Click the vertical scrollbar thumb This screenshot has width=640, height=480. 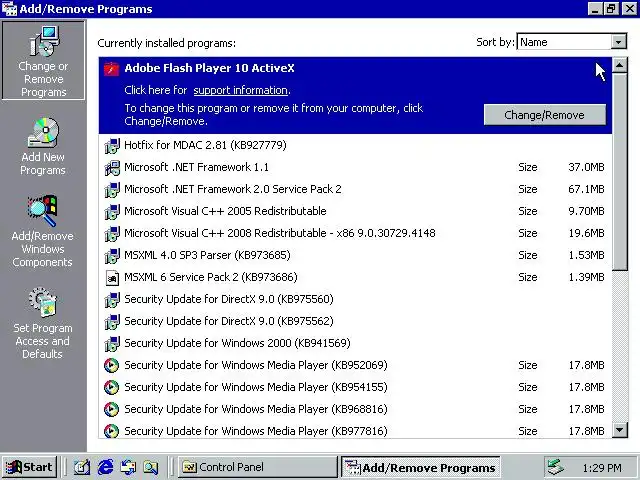click(620, 171)
